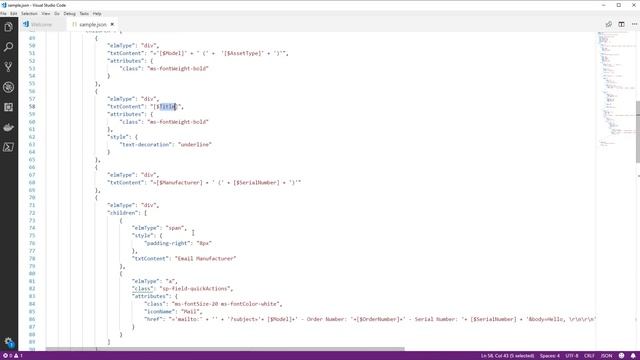Open the Manage gear at bottom of activity bar

pyautogui.click(x=8, y=342)
